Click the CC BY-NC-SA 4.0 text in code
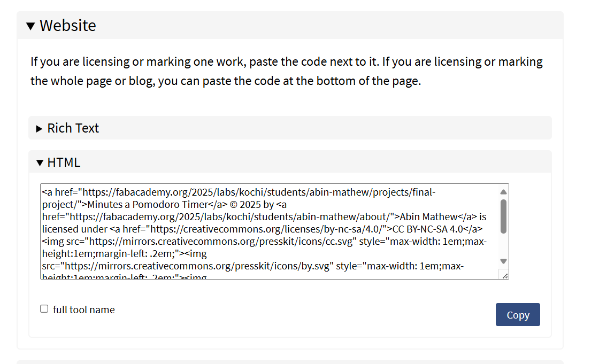Screen dimensions: 599x364 point(428,229)
